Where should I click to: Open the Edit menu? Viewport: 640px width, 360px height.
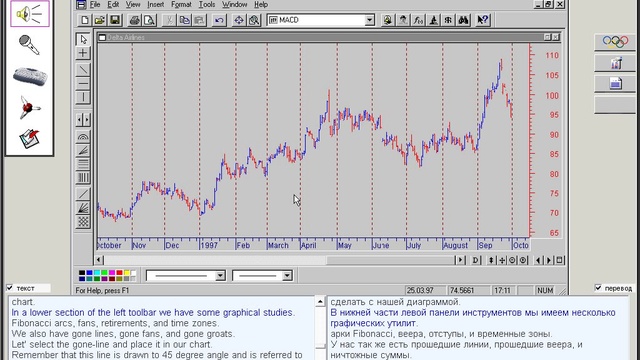point(113,4)
